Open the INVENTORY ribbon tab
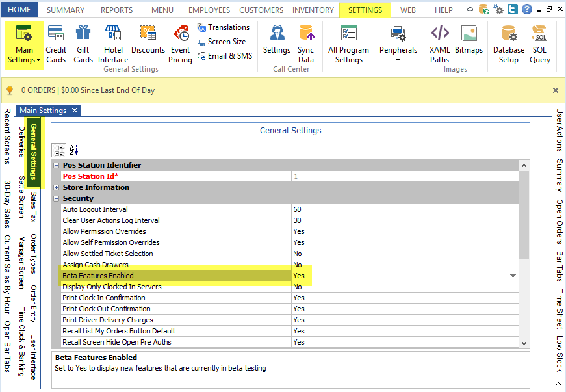This screenshot has height=392, width=566. [x=314, y=10]
